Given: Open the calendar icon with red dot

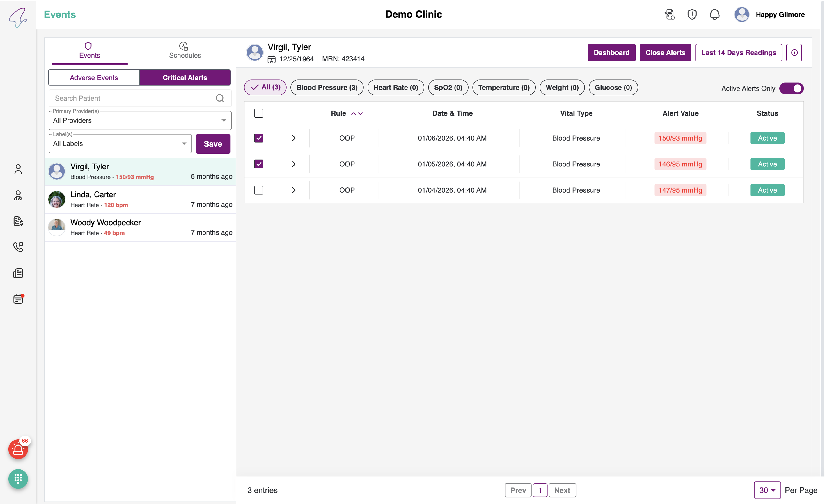Looking at the screenshot, I should point(18,299).
